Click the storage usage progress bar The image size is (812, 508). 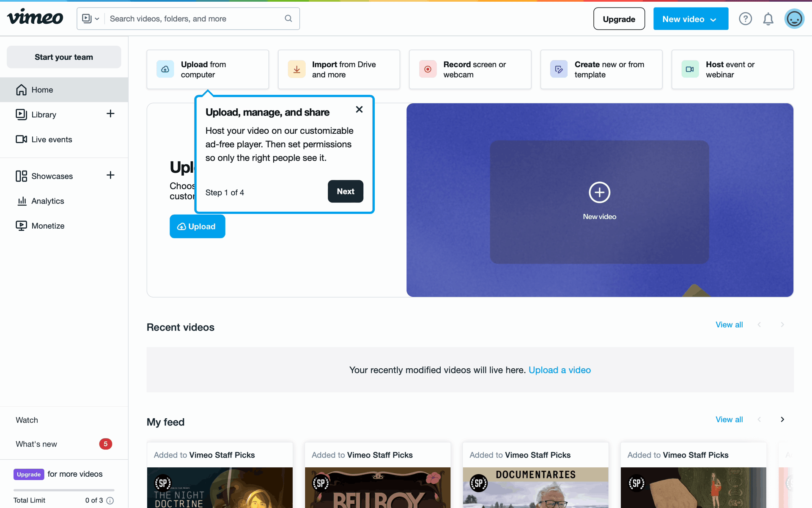point(64,490)
